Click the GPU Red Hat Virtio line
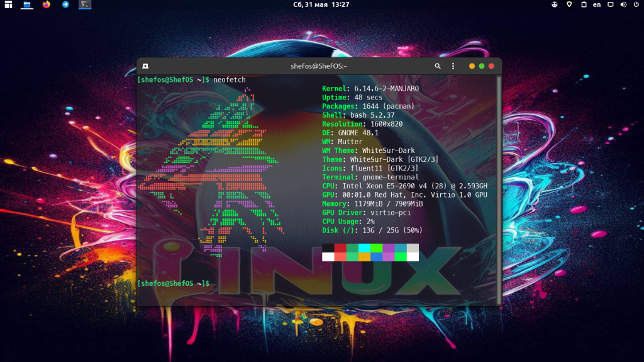This screenshot has height=362, width=644. coord(404,195)
